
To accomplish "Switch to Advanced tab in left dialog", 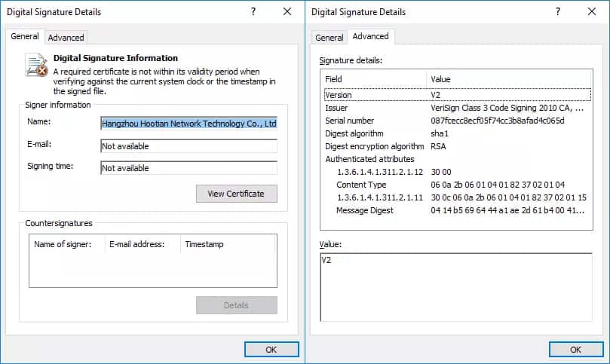I will click(x=66, y=37).
